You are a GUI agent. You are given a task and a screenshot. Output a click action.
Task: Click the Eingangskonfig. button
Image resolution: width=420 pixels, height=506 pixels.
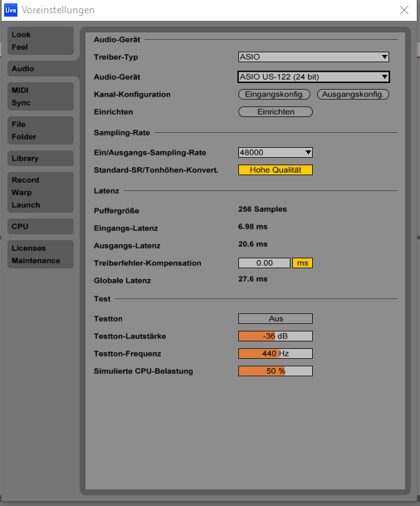[x=274, y=94]
